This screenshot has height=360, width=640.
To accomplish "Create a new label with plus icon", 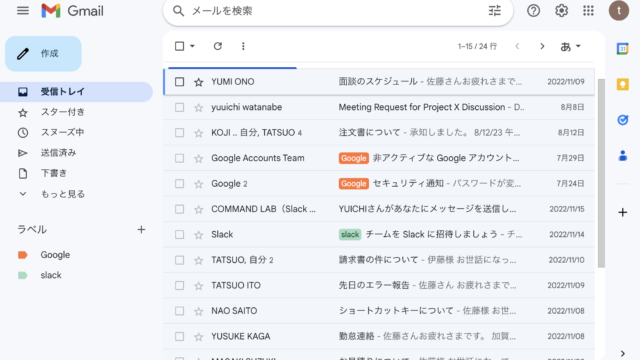I will [141, 229].
